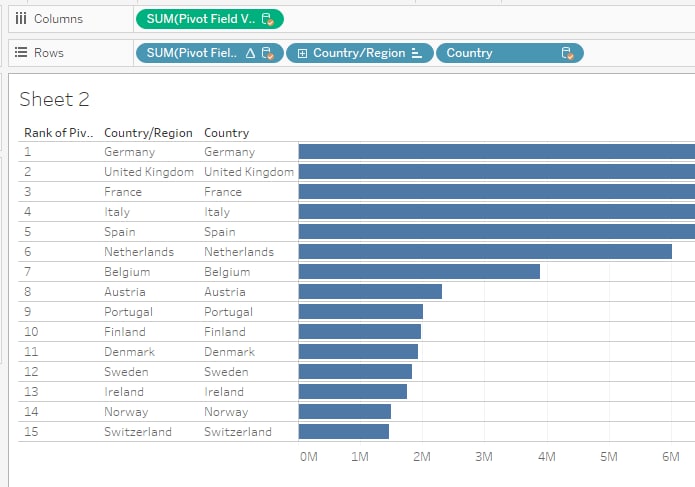
Task: Click the data source icon on Columns SUM(Pivot Field V.. pill
Action: click(267, 19)
